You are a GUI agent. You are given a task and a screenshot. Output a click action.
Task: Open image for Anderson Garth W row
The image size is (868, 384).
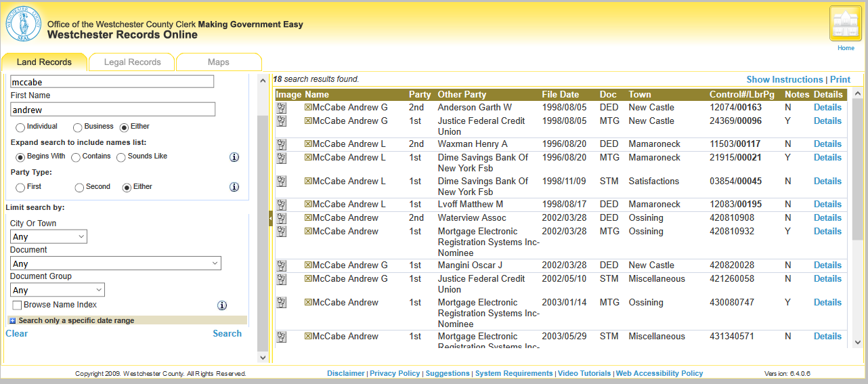point(282,108)
